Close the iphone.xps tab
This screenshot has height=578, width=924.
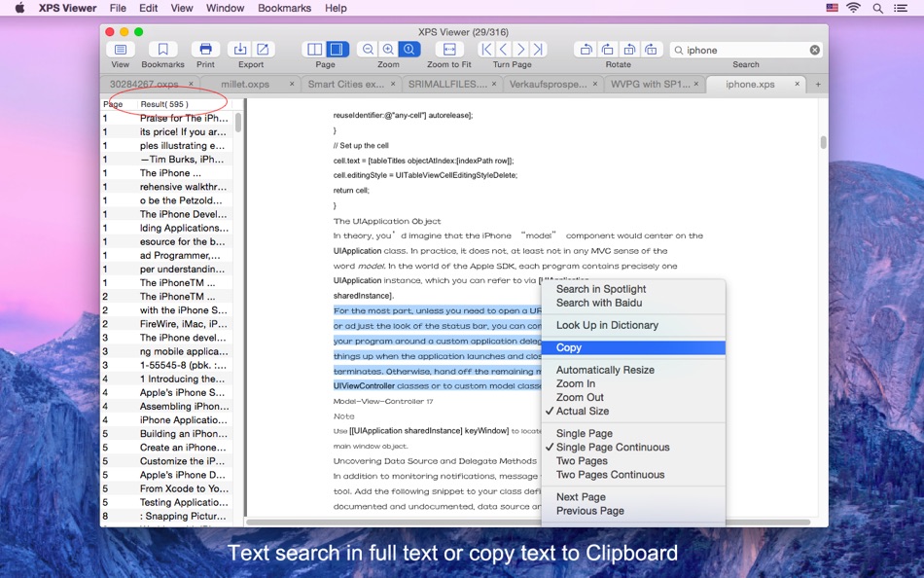coord(797,84)
